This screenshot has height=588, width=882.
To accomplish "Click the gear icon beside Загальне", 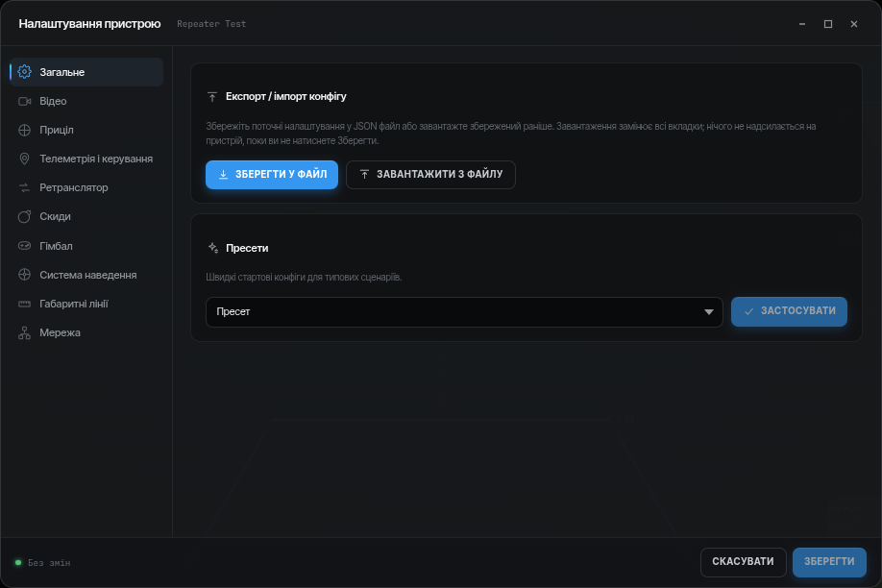I will 24,72.
